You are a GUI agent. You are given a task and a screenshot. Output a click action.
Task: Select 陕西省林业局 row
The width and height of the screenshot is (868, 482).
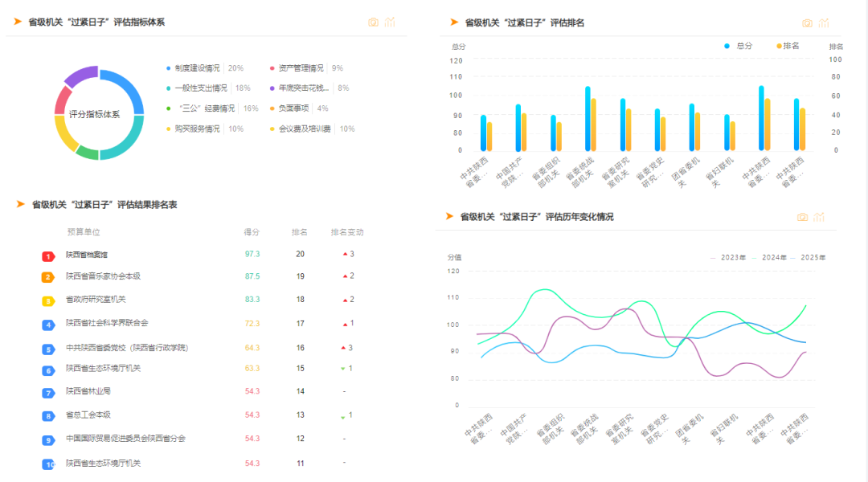[x=202, y=391]
